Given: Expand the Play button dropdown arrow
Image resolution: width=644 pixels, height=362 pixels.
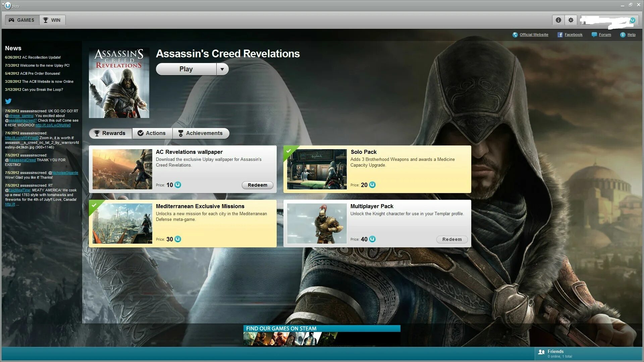Looking at the screenshot, I should [x=222, y=69].
